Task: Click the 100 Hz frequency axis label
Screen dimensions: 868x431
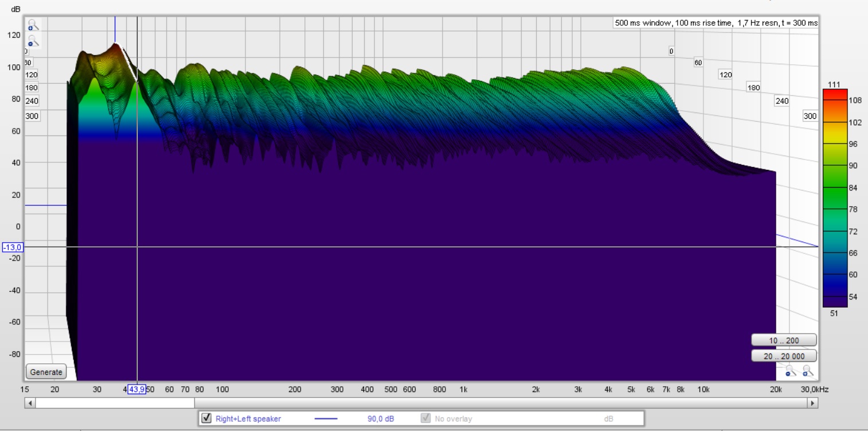Action: pyautogui.click(x=222, y=389)
